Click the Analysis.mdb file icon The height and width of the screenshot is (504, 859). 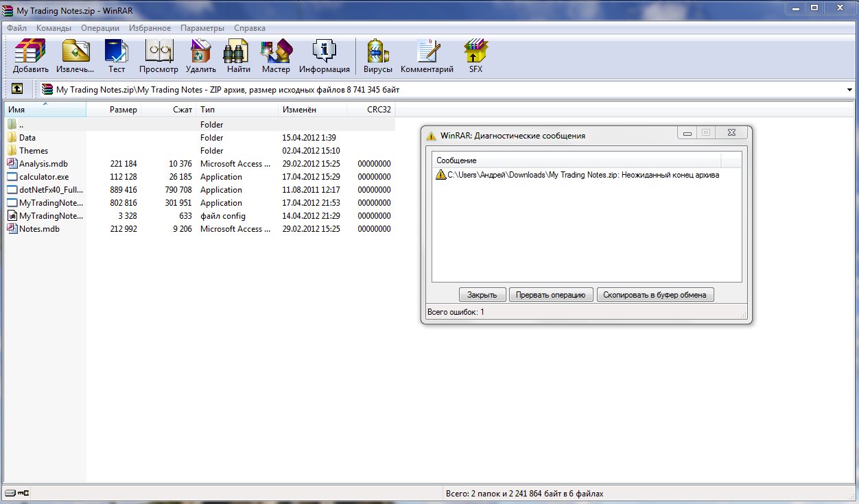pyautogui.click(x=12, y=164)
